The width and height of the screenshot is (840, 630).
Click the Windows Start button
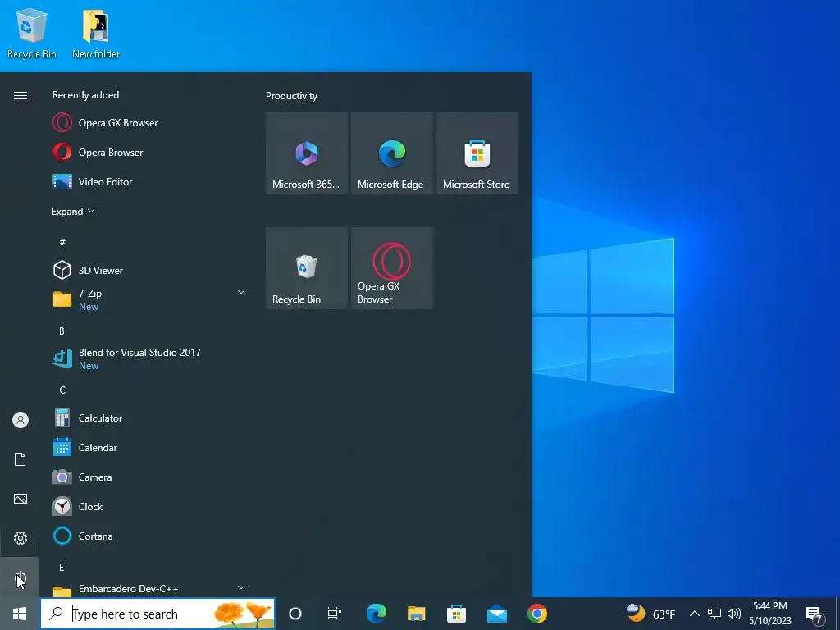click(20, 614)
